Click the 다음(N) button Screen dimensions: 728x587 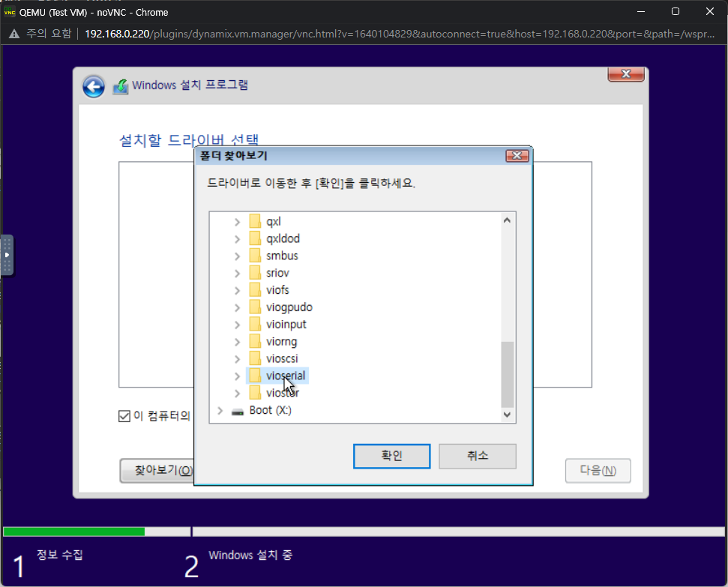point(598,471)
